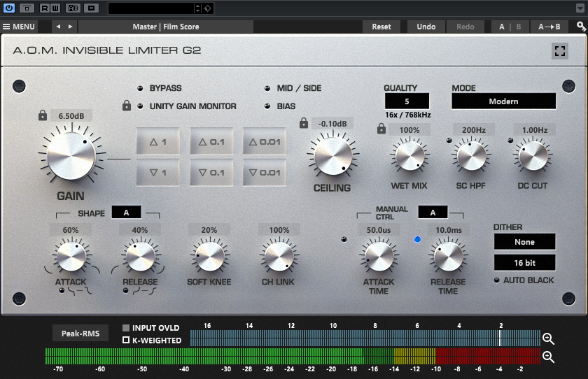Viewport: 588px width, 379px height.
Task: Select the B state slot
Action: click(519, 27)
